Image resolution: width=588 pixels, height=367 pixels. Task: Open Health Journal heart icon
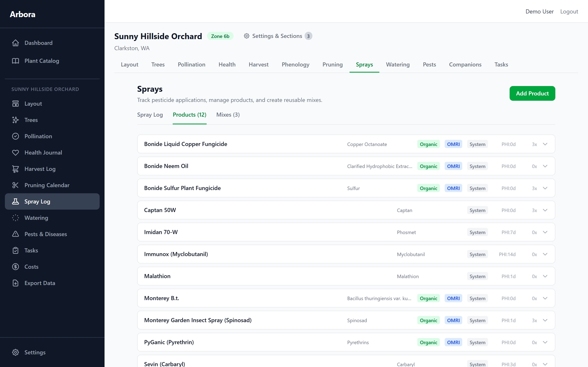pyautogui.click(x=16, y=153)
